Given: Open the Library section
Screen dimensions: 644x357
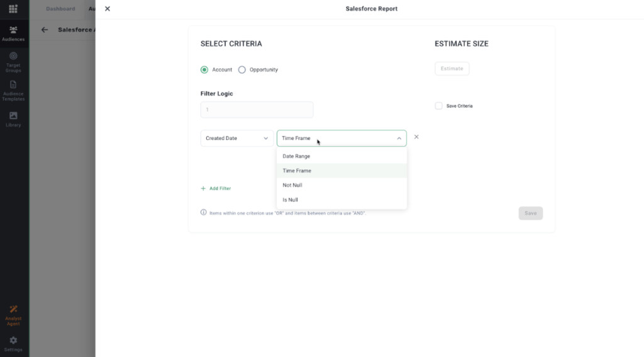Looking at the screenshot, I should click(13, 119).
